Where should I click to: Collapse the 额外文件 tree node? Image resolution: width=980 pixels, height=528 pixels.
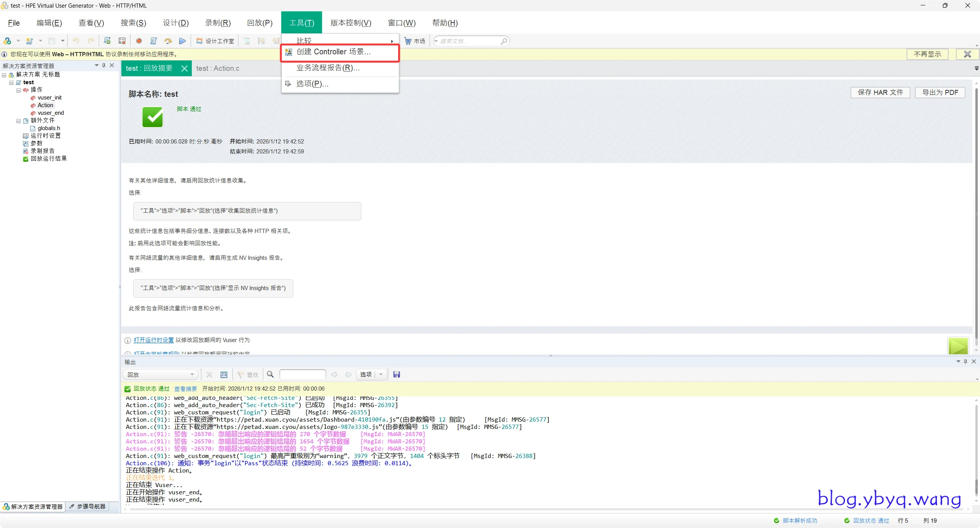(18, 121)
